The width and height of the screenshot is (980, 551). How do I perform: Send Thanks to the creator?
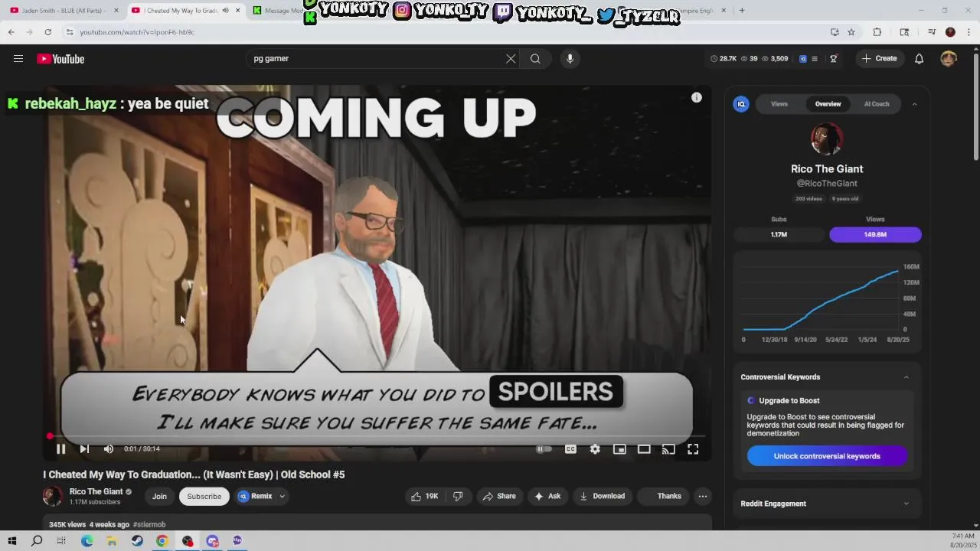tap(662, 496)
